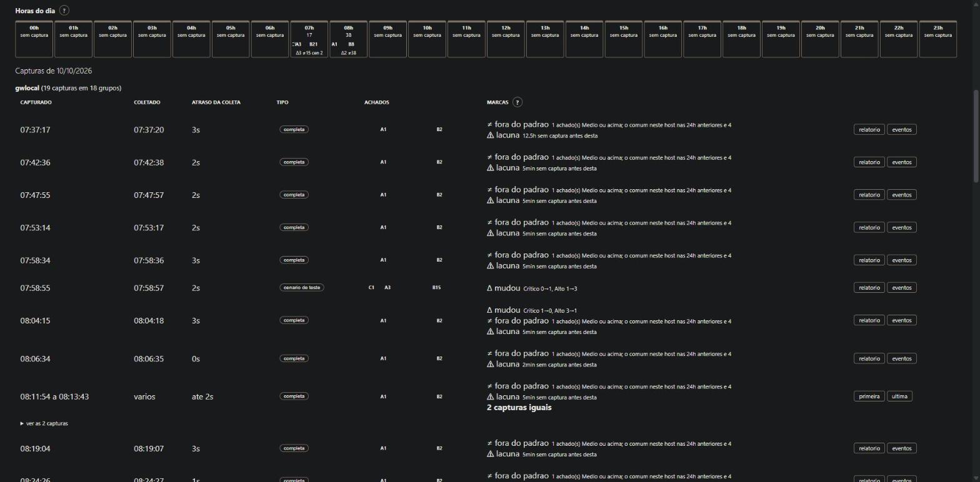This screenshot has height=482, width=980.
Task: Click the 'cenario de teste' type badge
Action: [302, 288]
